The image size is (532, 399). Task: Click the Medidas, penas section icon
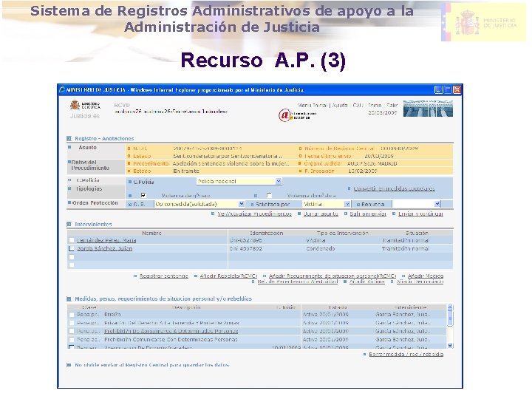click(x=69, y=299)
